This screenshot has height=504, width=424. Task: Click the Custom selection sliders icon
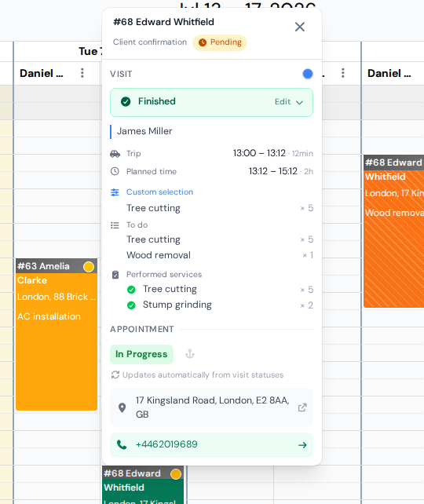coord(115,192)
